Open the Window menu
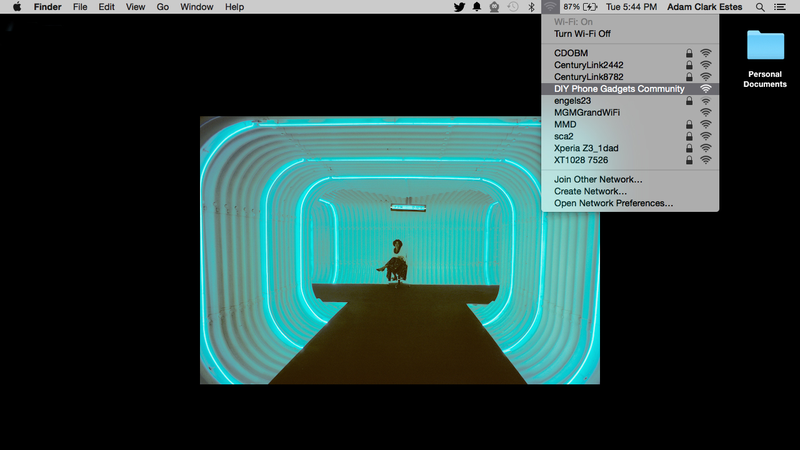This screenshot has width=800, height=450. pyautogui.click(x=196, y=7)
